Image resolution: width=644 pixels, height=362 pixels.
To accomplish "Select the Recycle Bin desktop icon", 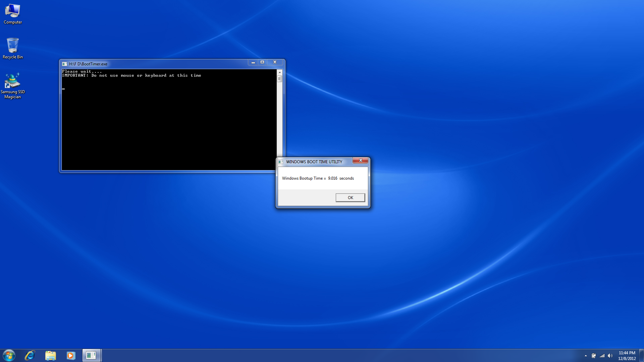I will [x=13, y=49].
